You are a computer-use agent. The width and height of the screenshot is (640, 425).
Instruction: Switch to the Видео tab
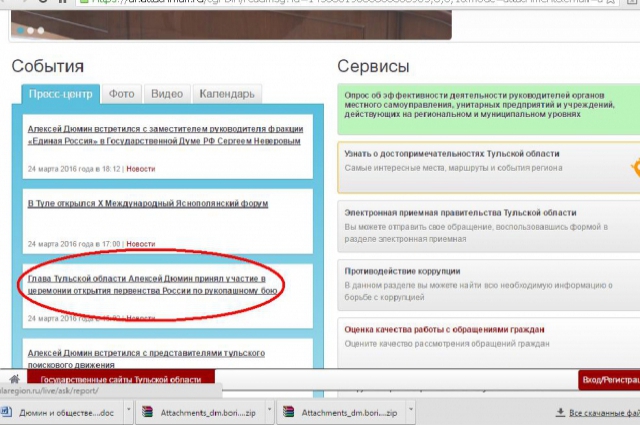(166, 94)
